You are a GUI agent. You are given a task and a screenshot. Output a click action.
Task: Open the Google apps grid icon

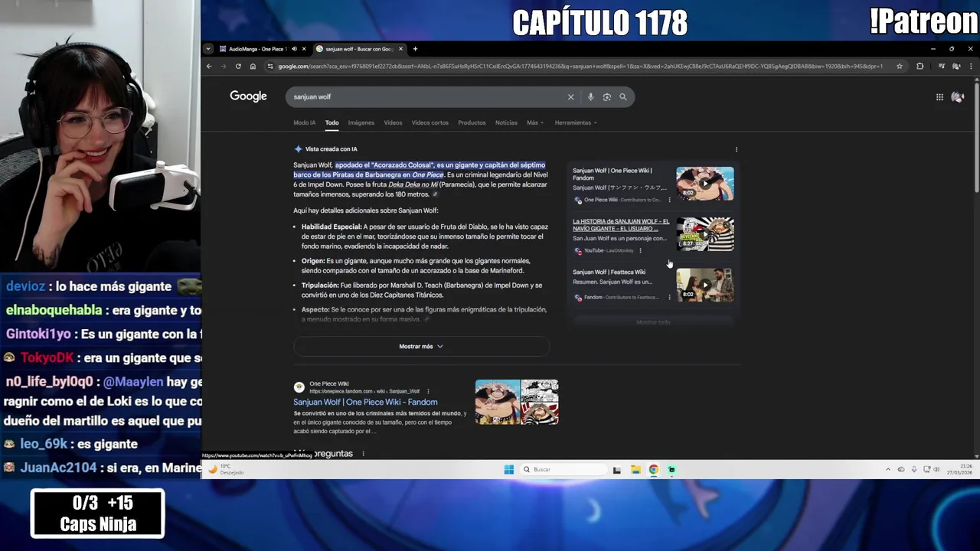click(x=939, y=97)
